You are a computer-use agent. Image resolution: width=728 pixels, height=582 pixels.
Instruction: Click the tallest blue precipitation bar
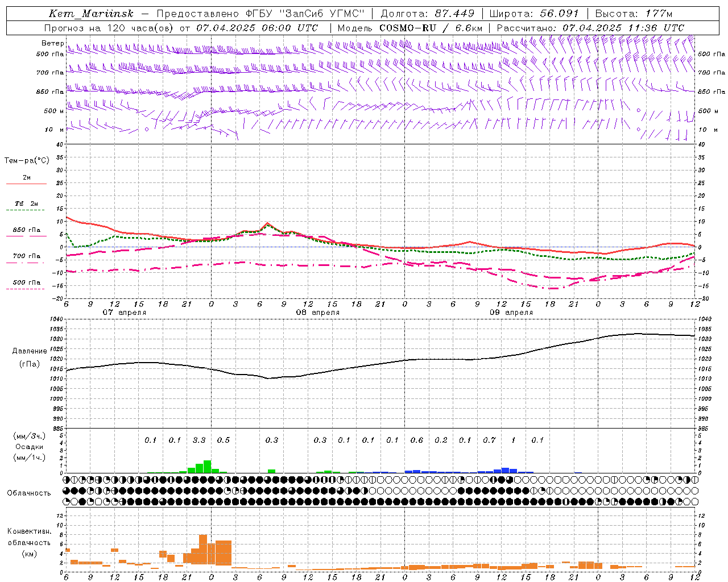(x=506, y=471)
